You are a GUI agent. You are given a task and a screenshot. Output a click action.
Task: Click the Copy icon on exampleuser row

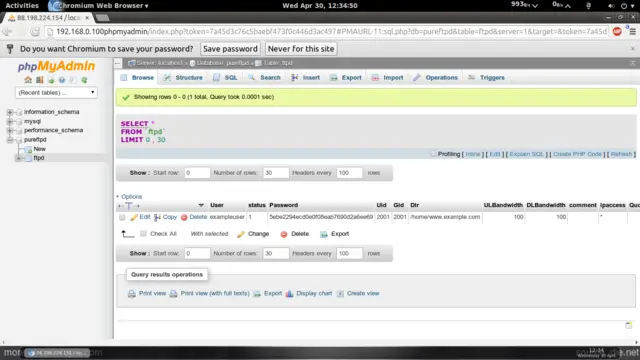158,217
